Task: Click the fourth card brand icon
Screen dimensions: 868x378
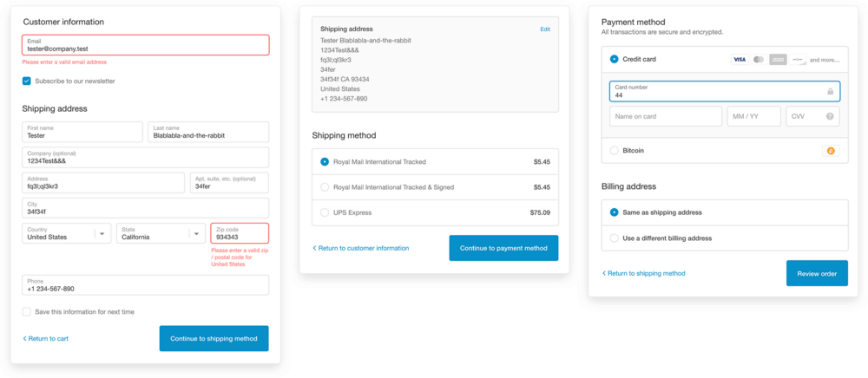Action: [798, 60]
